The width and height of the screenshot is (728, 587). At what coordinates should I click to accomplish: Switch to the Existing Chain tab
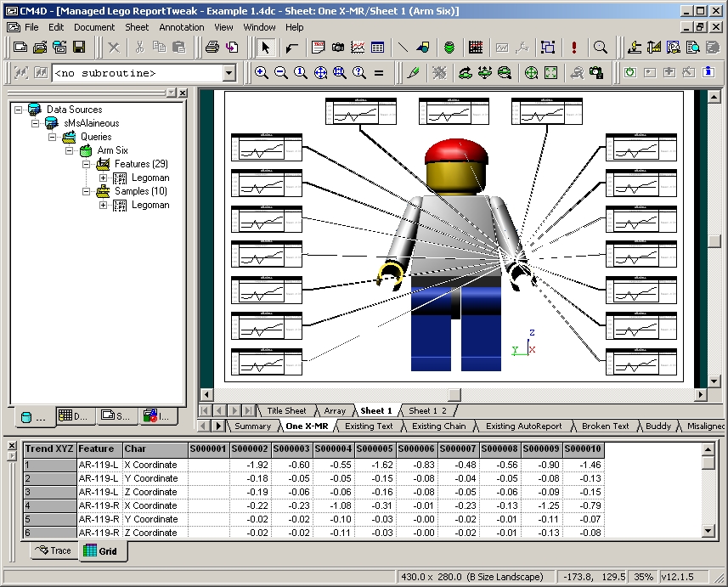(438, 426)
